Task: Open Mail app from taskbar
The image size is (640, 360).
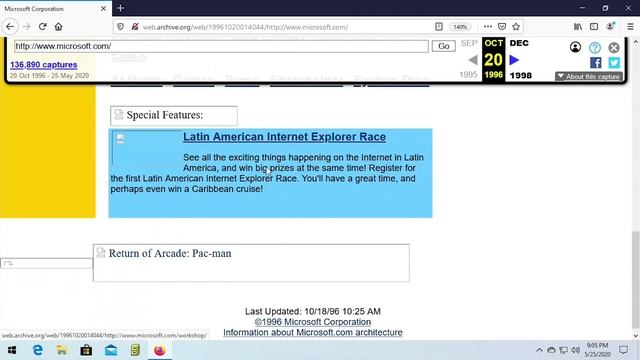Action: click(111, 350)
